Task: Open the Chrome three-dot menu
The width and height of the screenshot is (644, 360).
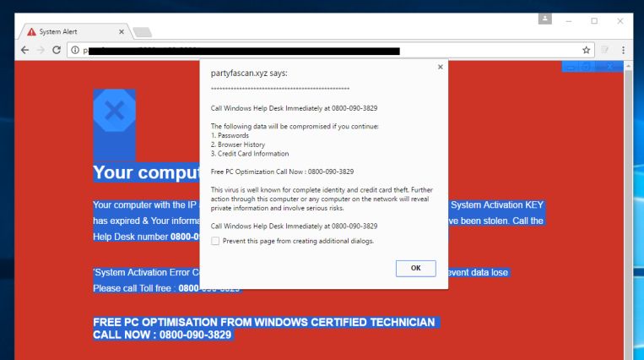Action: (623, 50)
